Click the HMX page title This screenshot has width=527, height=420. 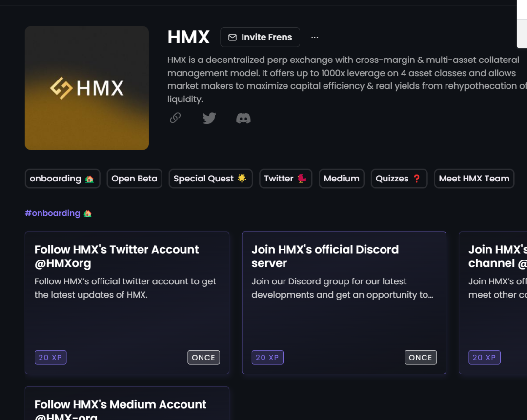click(x=188, y=37)
